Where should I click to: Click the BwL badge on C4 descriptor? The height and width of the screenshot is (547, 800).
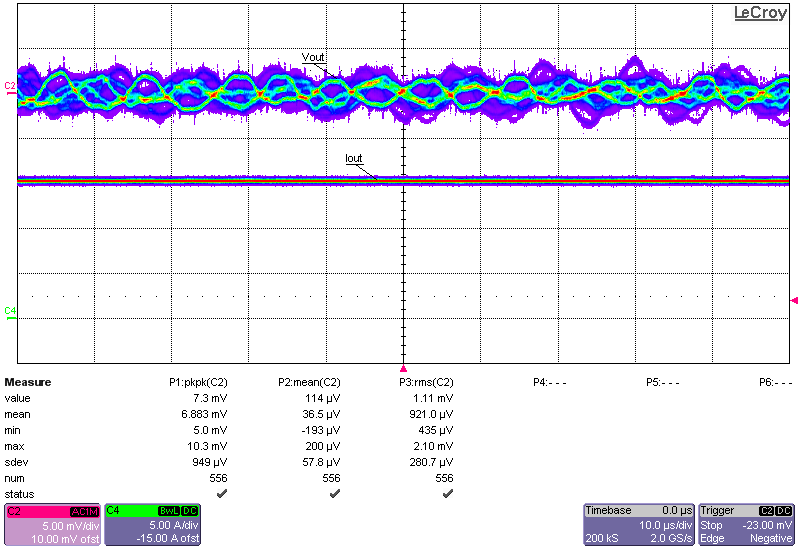[168, 511]
